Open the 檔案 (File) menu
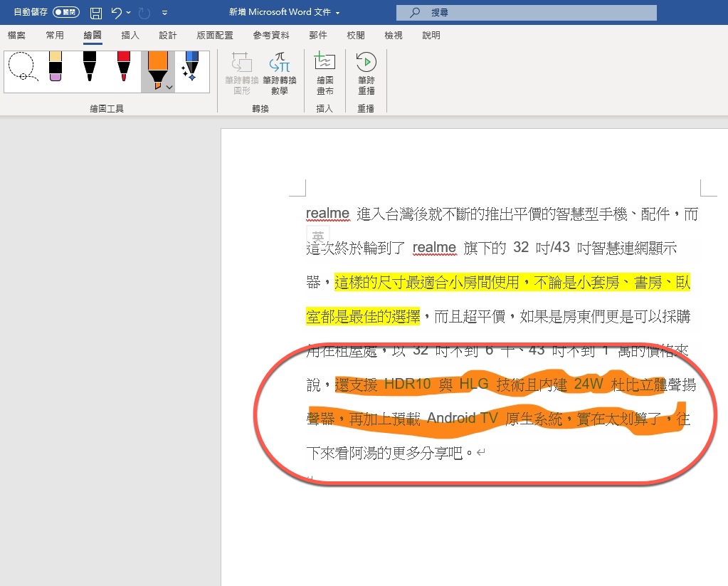The image size is (728, 586). point(16,35)
